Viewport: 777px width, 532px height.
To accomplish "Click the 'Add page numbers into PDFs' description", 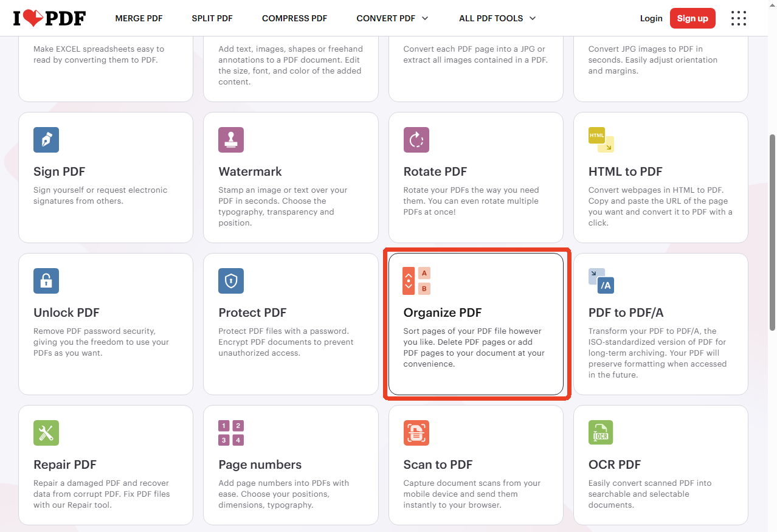I will pyautogui.click(x=284, y=494).
